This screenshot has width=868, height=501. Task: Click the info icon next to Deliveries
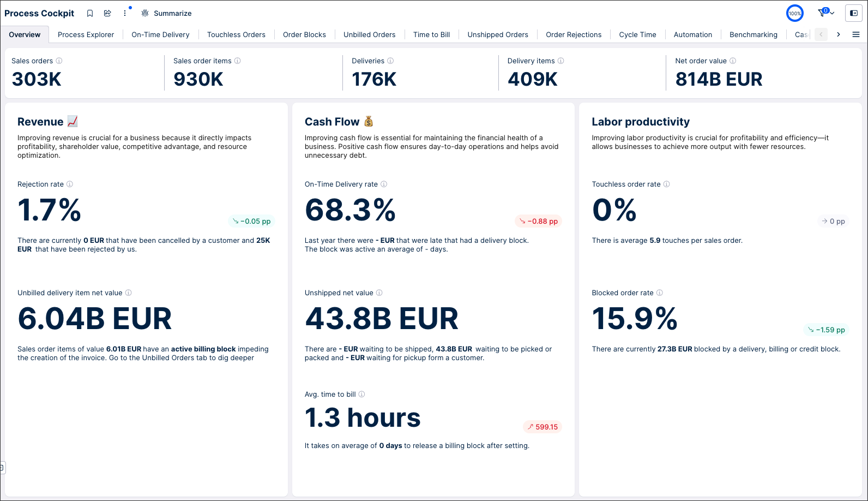pos(390,61)
